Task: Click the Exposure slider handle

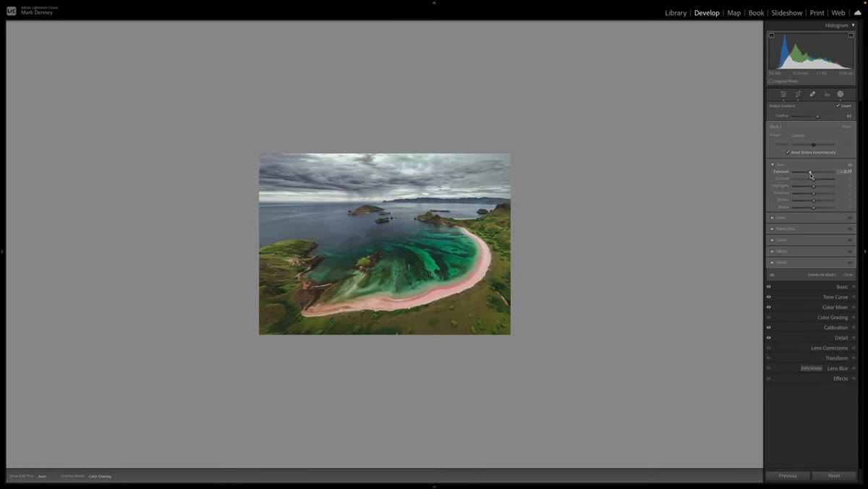Action: (x=810, y=171)
